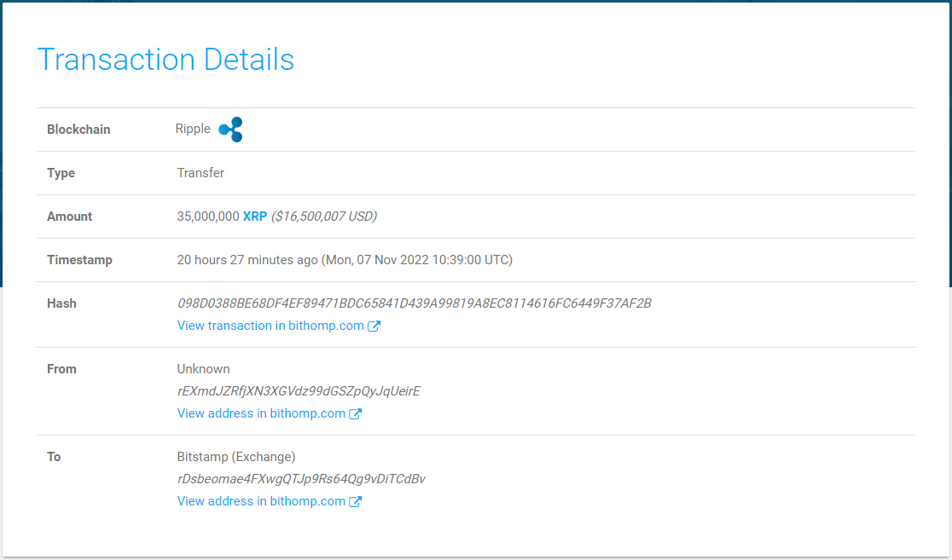The width and height of the screenshot is (952, 560).
Task: Click external-link icon in the To row
Action: pyautogui.click(x=355, y=502)
